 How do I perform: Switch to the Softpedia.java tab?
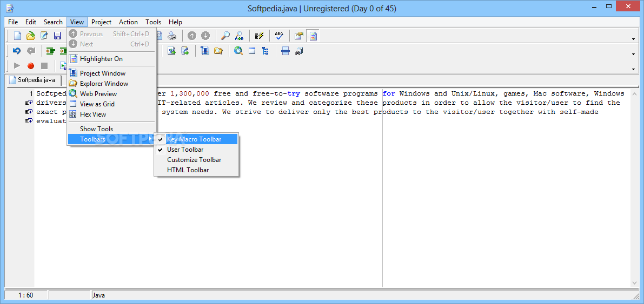[33, 80]
